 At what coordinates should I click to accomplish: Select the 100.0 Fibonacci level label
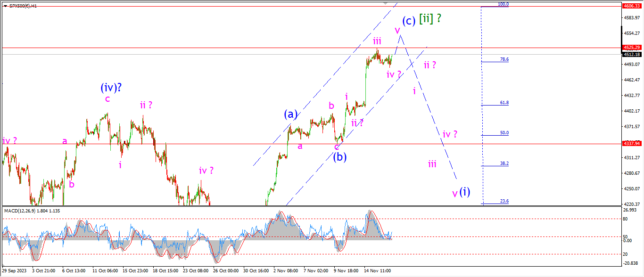coord(503,4)
